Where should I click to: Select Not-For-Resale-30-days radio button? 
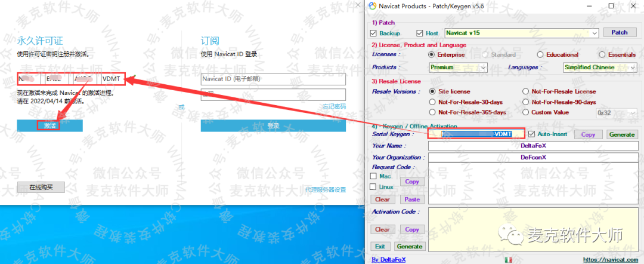[x=432, y=102]
